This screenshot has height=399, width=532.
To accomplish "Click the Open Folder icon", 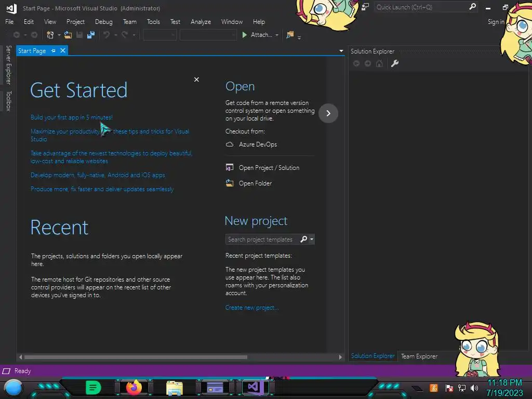I will coord(230,183).
